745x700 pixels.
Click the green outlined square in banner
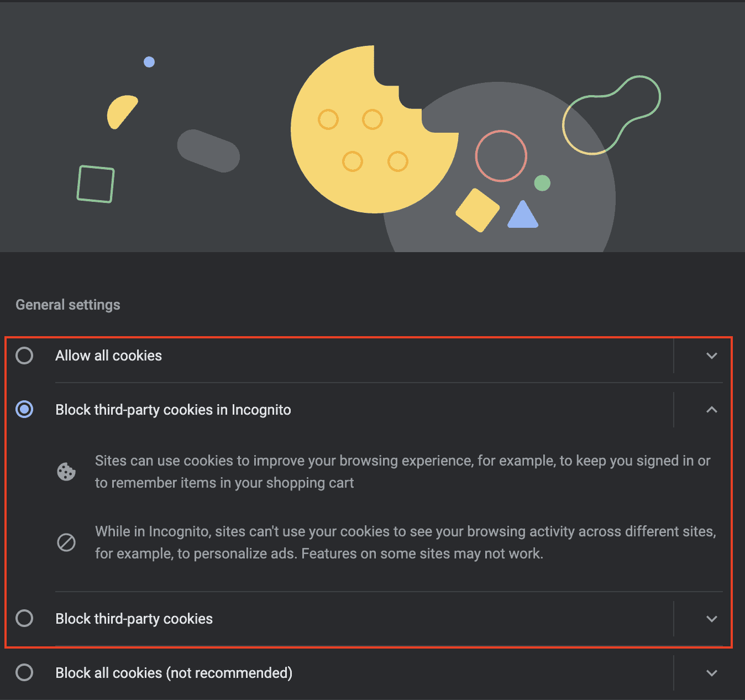[x=96, y=184]
